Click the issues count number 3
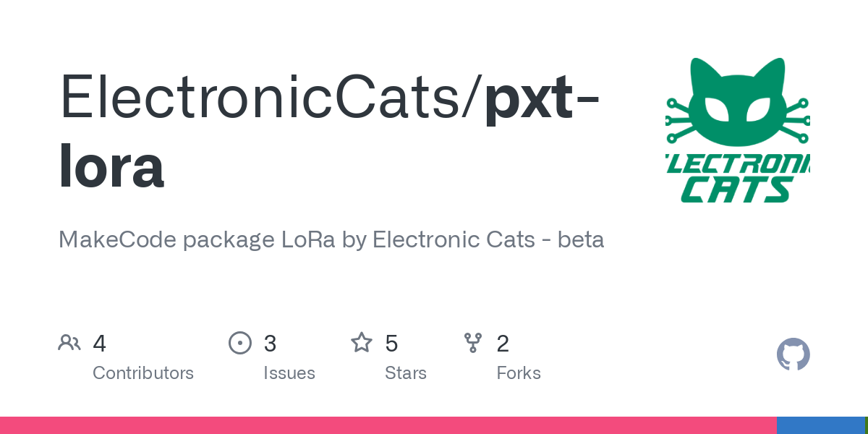 tap(270, 344)
